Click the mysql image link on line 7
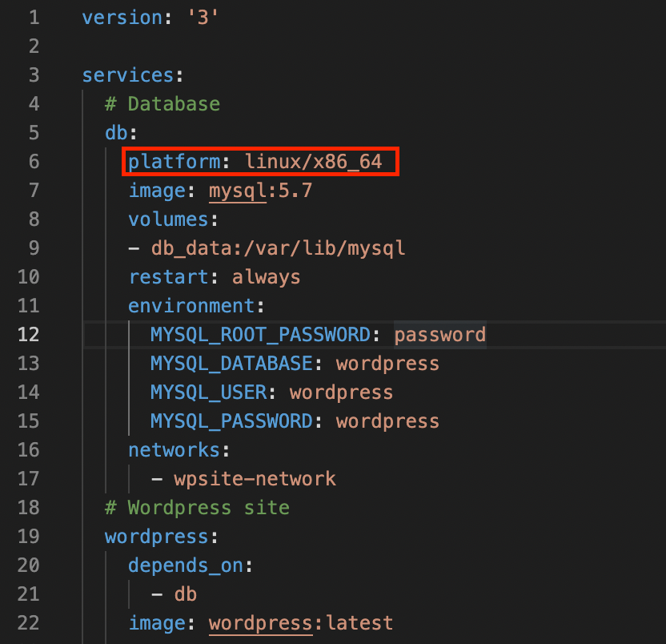The height and width of the screenshot is (644, 666). 238,191
